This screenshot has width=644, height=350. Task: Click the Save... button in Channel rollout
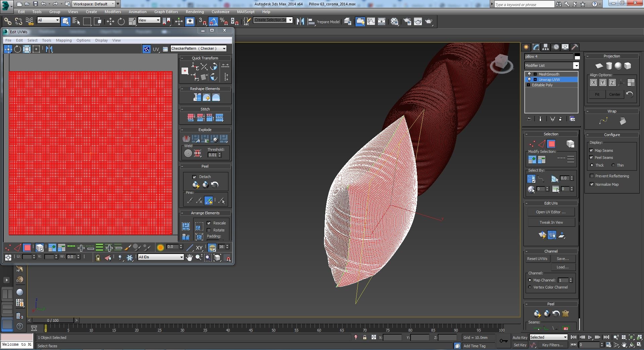(563, 259)
